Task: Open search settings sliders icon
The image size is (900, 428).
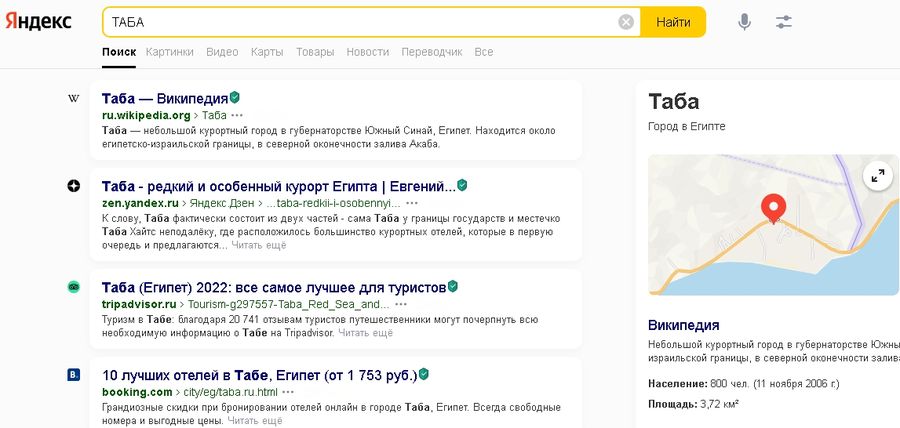Action: (783, 22)
